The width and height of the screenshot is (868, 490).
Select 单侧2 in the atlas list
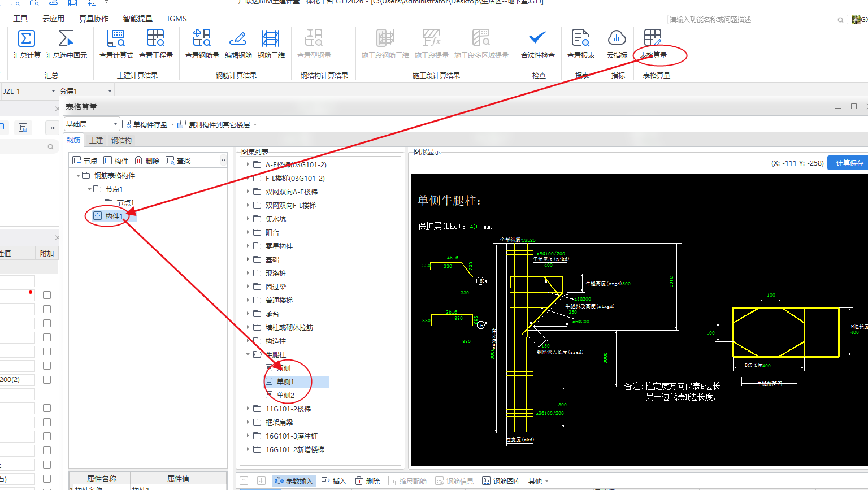(x=285, y=396)
